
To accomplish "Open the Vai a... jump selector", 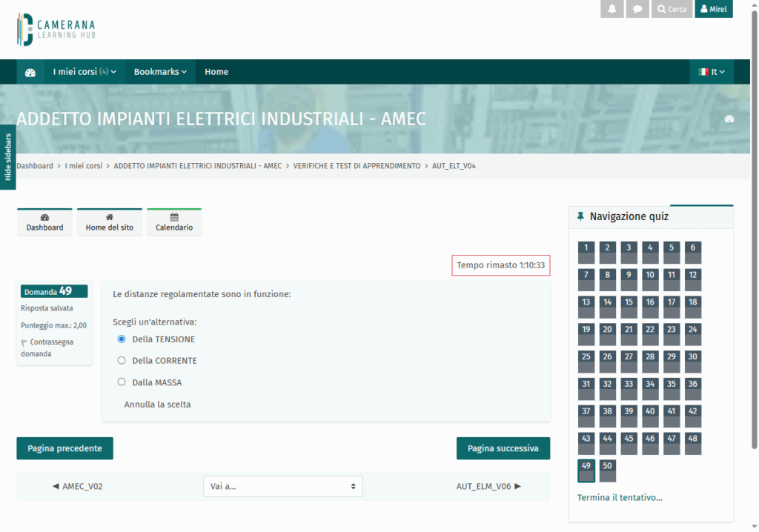I will tap(282, 486).
